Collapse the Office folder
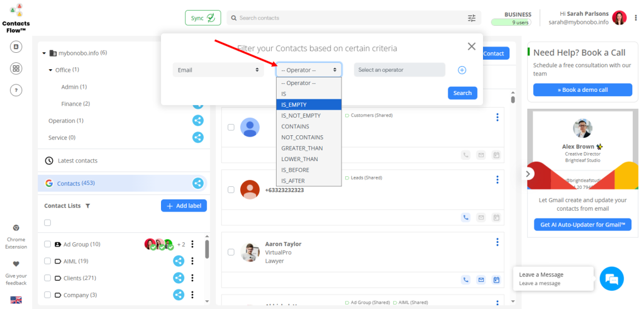The image size is (644, 309). pyautogui.click(x=50, y=70)
